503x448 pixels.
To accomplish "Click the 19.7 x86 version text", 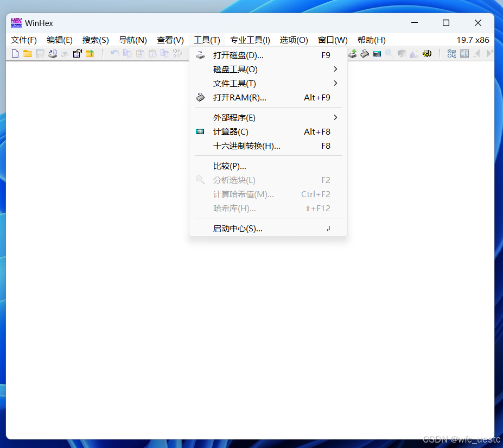I will tap(473, 40).
